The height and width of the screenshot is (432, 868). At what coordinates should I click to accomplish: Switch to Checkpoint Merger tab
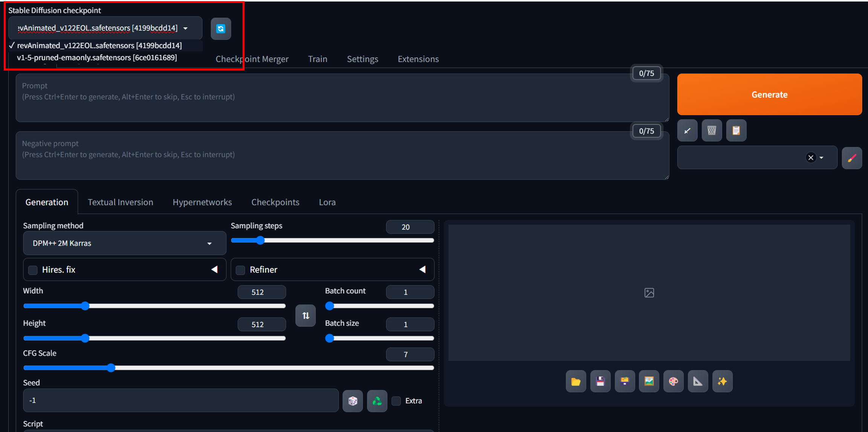click(252, 59)
